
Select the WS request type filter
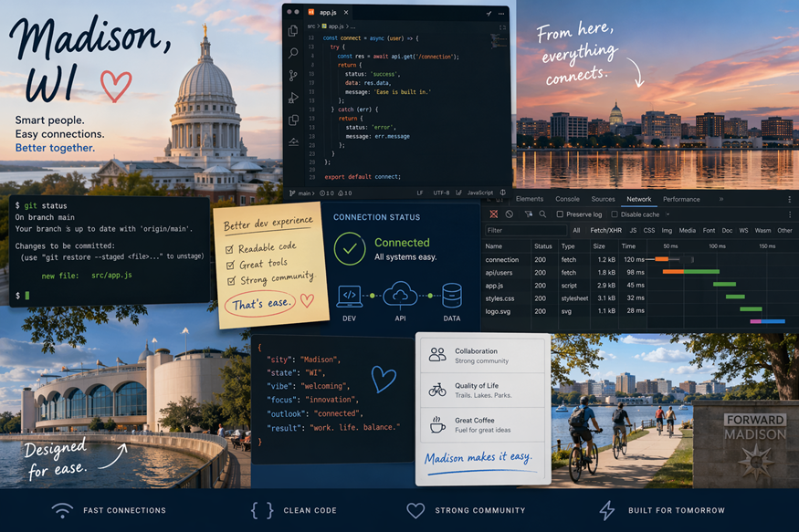pyautogui.click(x=744, y=230)
